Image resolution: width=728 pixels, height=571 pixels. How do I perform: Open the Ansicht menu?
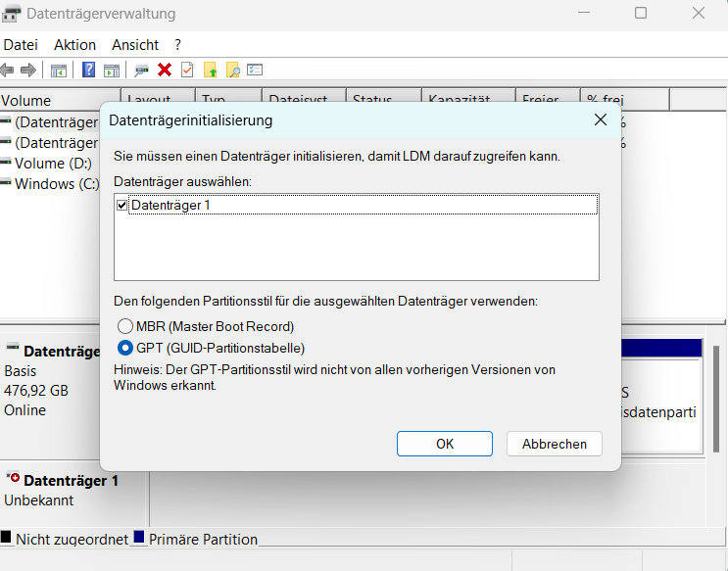coord(135,45)
